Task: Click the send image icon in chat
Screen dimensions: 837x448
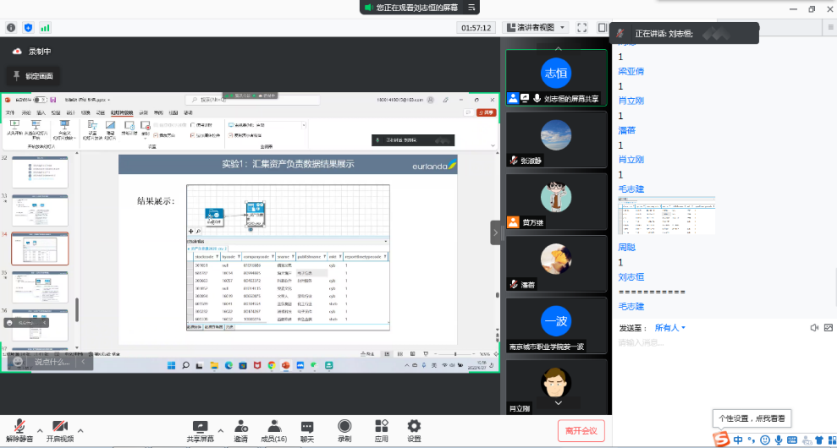Action: coord(828,327)
